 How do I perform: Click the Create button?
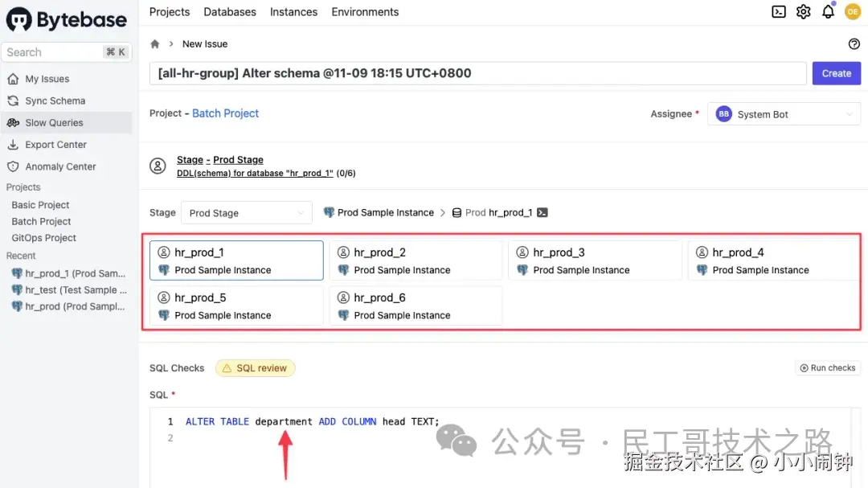836,73
